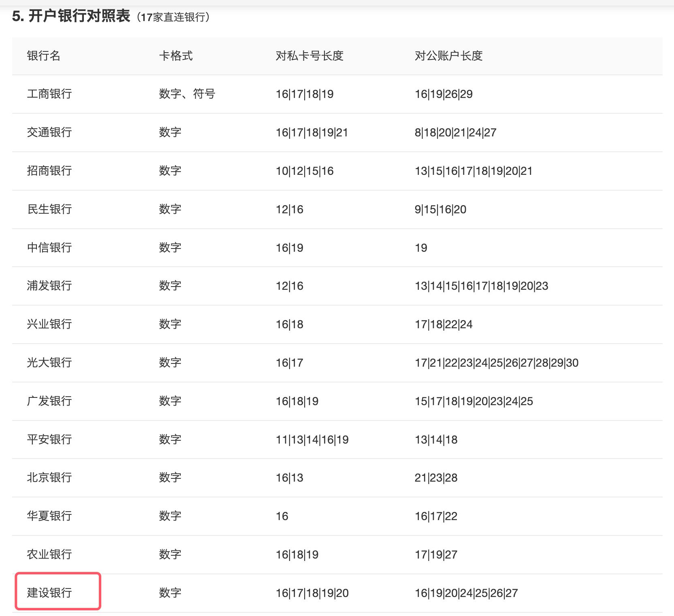Screen dimensions: 674x616
Task: Click the heading "5. 开户银行对照表"
Action: pyautogui.click(x=71, y=16)
